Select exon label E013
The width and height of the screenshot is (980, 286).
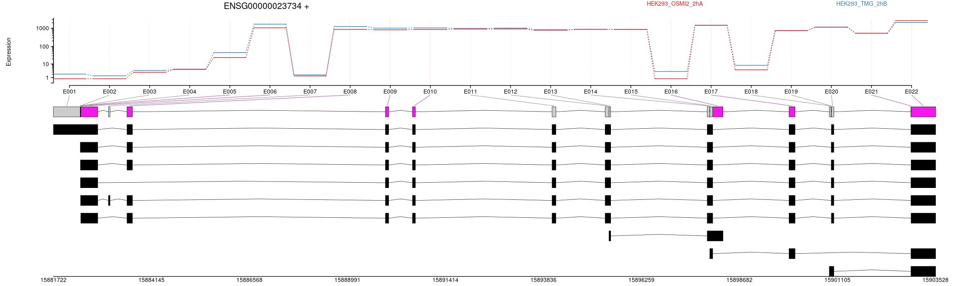(550, 92)
